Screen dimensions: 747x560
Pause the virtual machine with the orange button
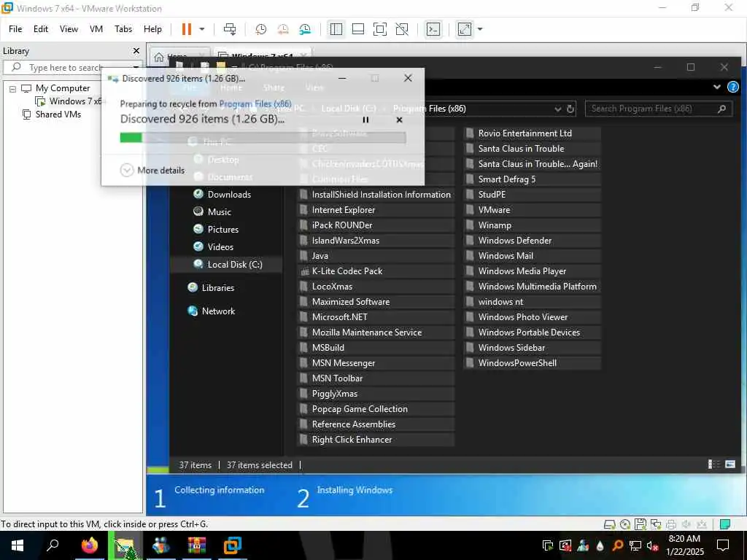point(186,29)
